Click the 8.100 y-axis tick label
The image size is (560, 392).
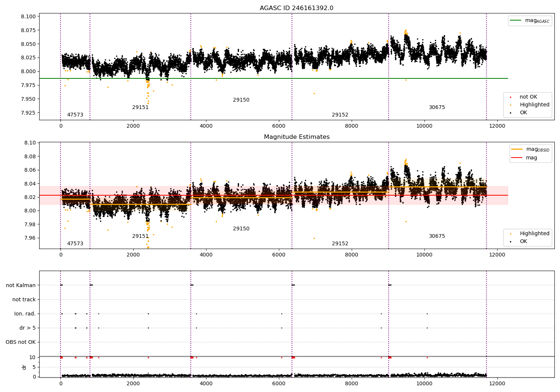point(28,16)
